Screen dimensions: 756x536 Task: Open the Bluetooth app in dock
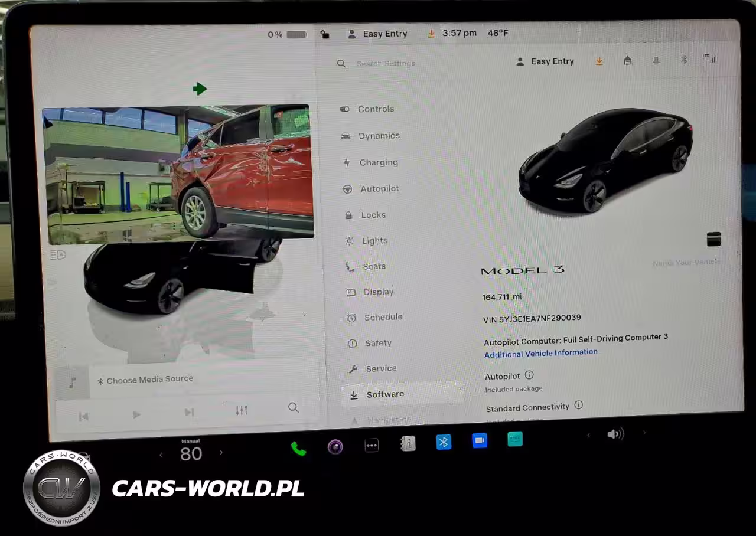(444, 442)
